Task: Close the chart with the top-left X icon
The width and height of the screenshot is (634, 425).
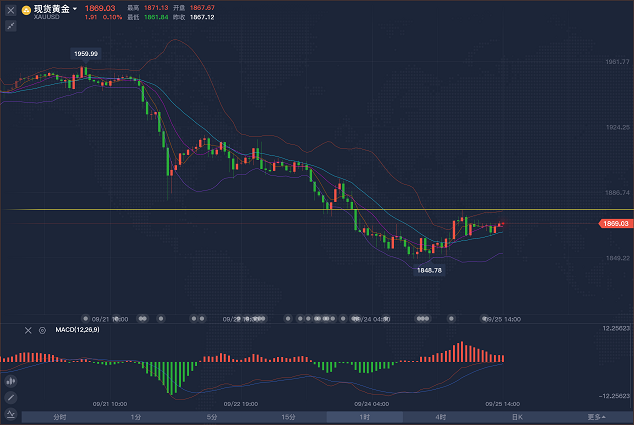Action: pyautogui.click(x=11, y=11)
